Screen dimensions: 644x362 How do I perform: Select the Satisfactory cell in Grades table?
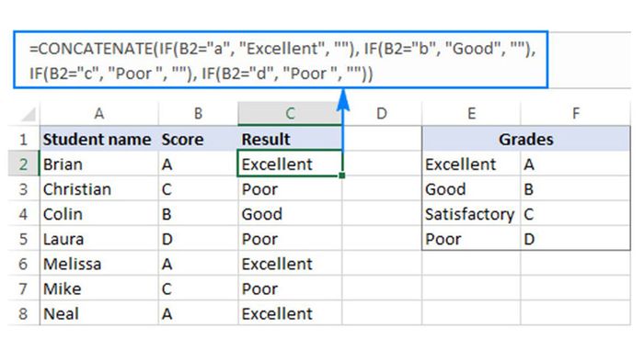tap(471, 214)
